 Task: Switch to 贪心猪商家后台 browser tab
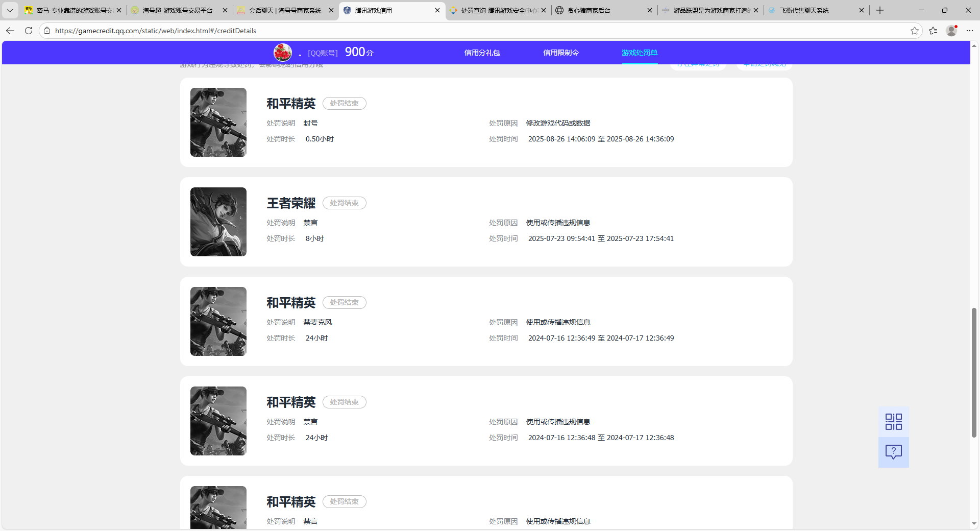coord(602,10)
